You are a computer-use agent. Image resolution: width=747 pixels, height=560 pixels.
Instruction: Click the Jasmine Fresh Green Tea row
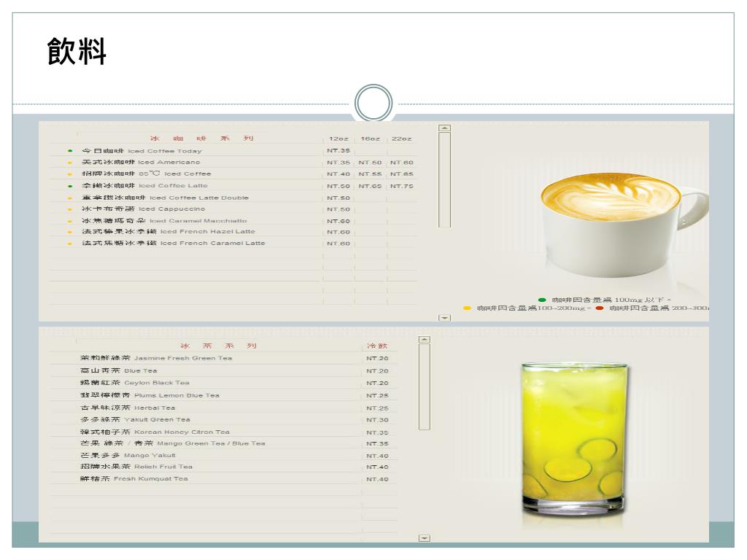(x=224, y=358)
